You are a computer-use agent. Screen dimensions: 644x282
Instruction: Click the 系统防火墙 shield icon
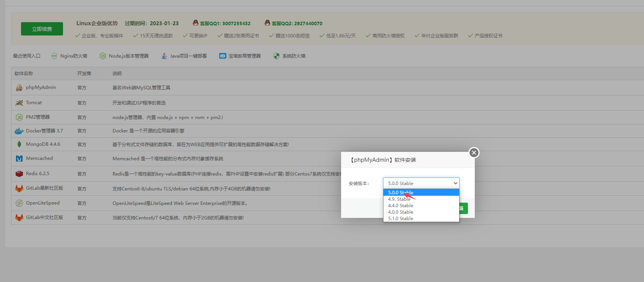277,56
